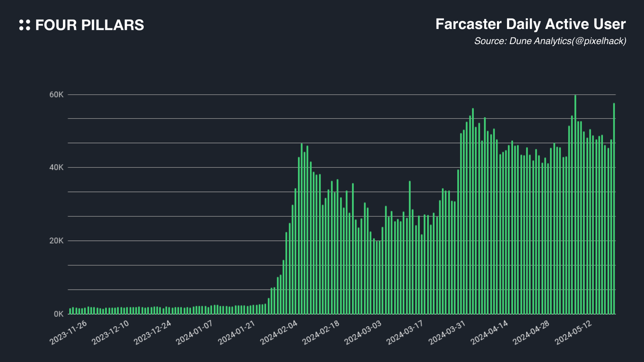
Task: Select the 2024-03-31 date label
Action: 447,333
